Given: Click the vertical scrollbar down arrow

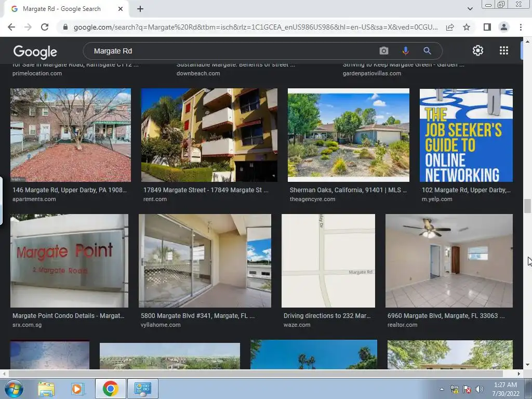Looking at the screenshot, I should (527, 365).
